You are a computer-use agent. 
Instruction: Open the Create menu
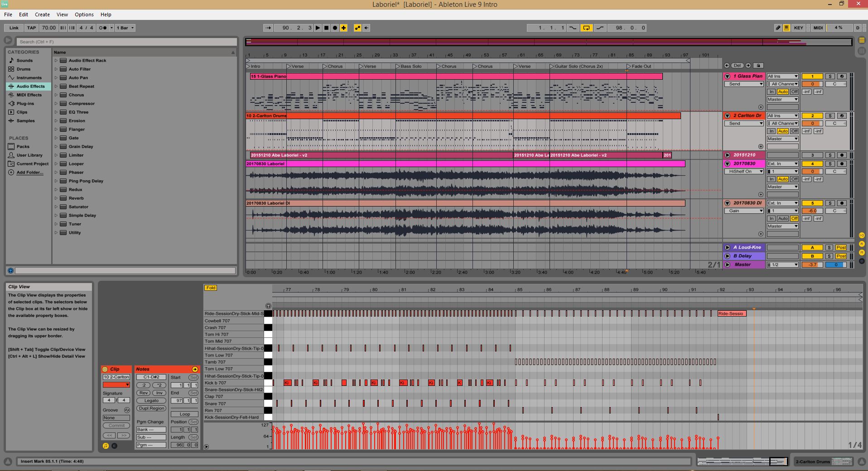coord(42,14)
